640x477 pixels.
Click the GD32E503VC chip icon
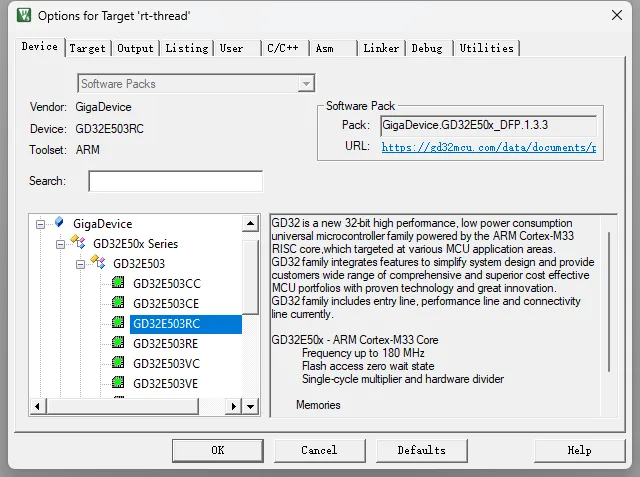click(x=118, y=362)
